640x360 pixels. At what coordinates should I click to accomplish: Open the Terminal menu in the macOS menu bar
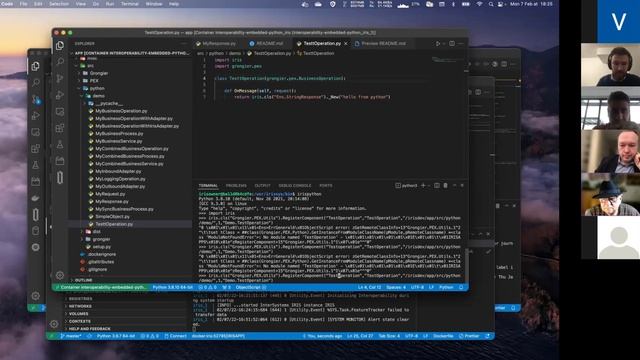point(129,4)
